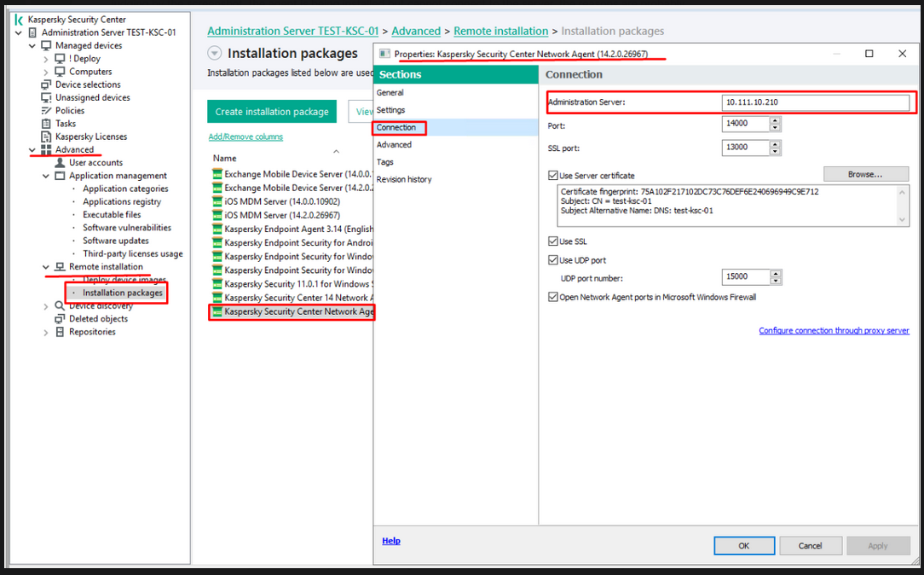Viewport: 924px width, 575px height.
Task: Toggle Open Network Agent ports in Firewall checkbox
Action: (552, 297)
